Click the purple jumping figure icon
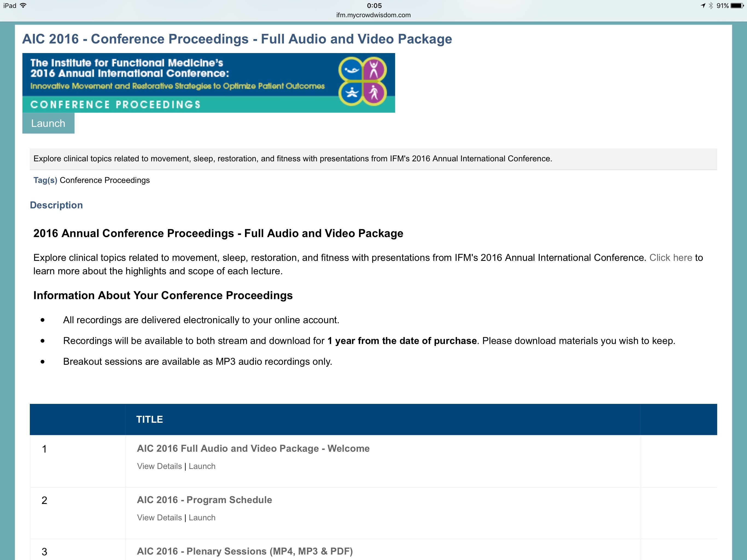The height and width of the screenshot is (560, 747). click(x=374, y=69)
